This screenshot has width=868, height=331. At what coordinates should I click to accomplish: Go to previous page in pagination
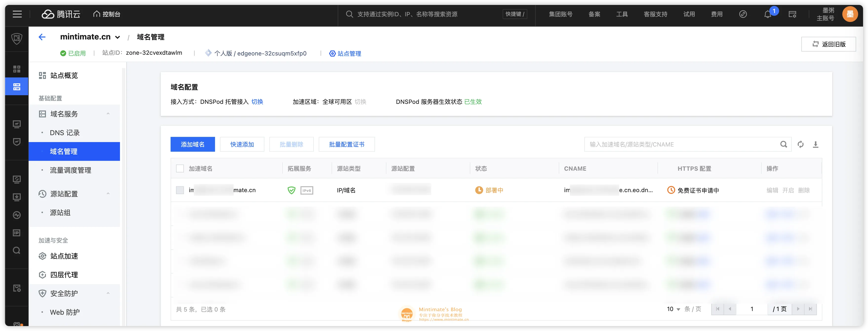[730, 309]
